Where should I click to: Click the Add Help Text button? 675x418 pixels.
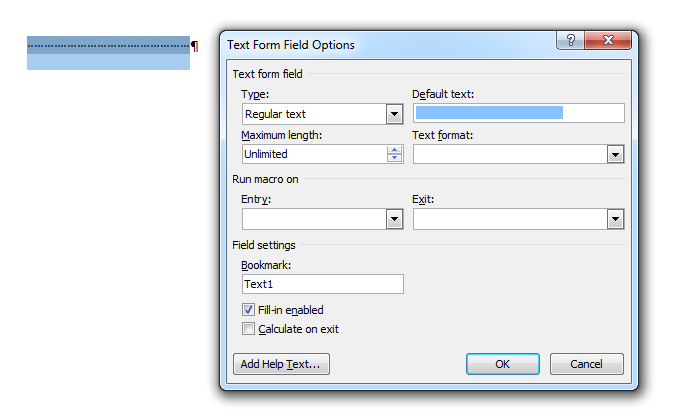[x=281, y=364]
